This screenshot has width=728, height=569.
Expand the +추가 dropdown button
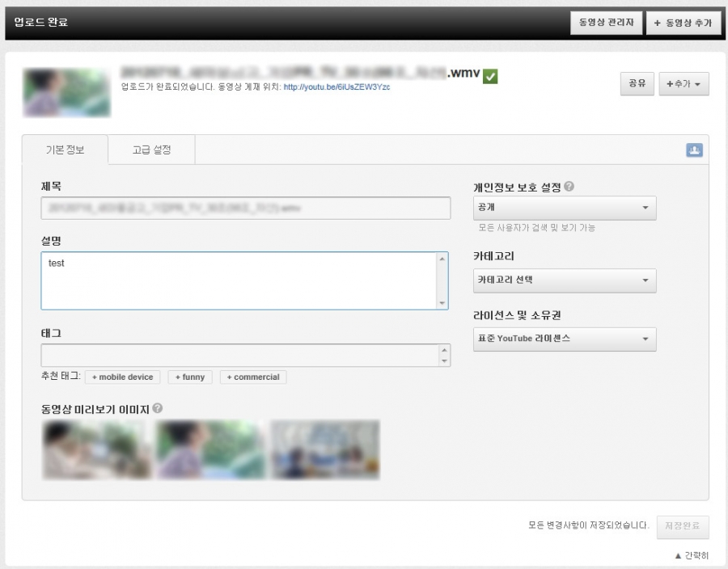(x=684, y=83)
